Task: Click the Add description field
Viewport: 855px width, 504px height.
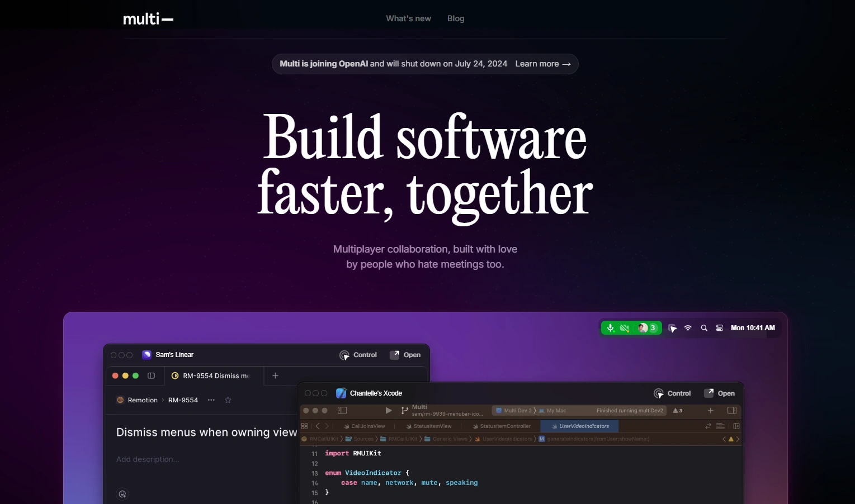Action: [x=148, y=459]
